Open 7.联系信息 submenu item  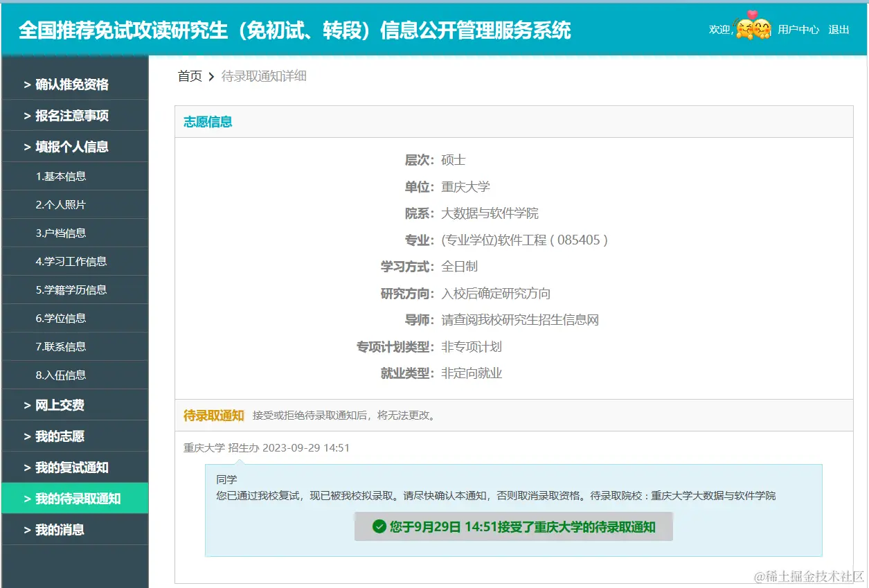(75, 347)
